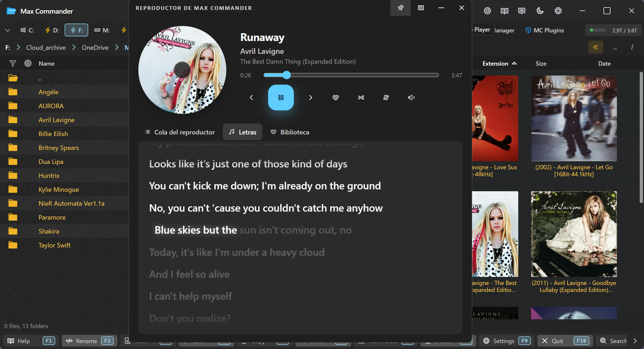Click the yellow double-chevron back button
The image size is (644, 349).
point(596,47)
